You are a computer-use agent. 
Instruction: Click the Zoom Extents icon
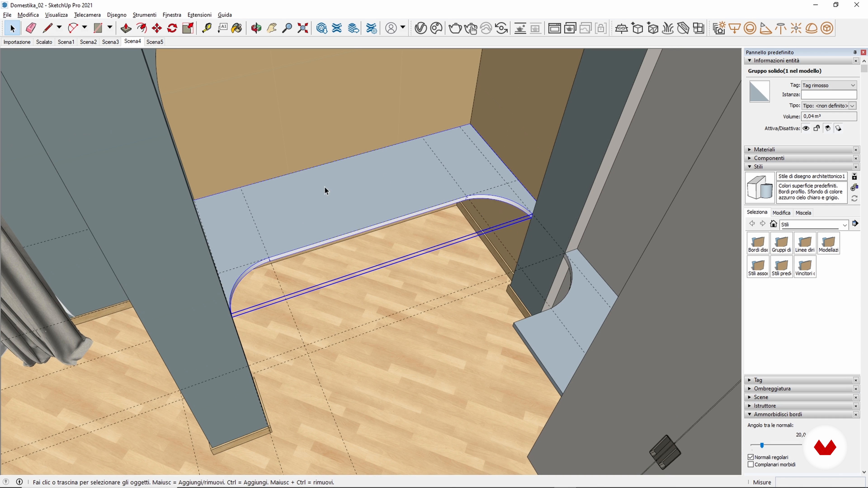pos(303,28)
